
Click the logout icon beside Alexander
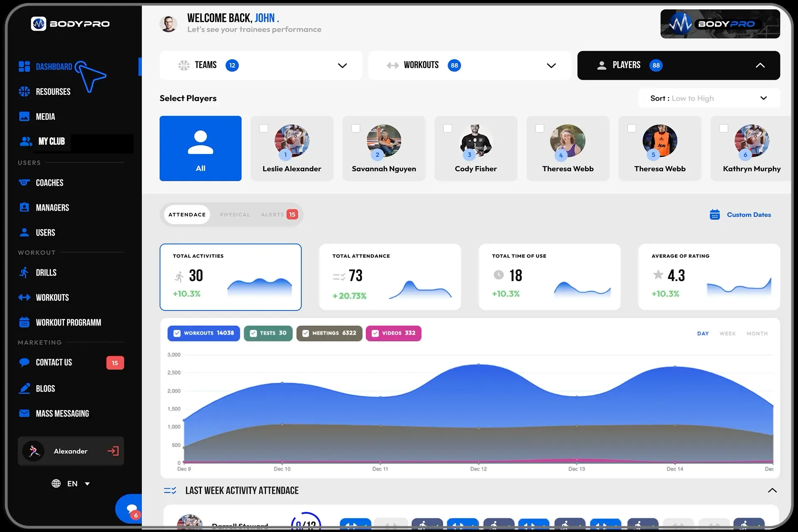113,451
